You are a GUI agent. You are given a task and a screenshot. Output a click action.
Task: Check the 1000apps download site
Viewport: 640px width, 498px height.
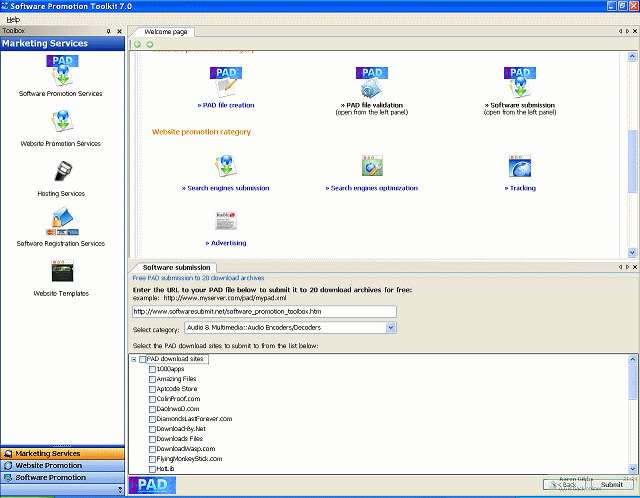153,369
